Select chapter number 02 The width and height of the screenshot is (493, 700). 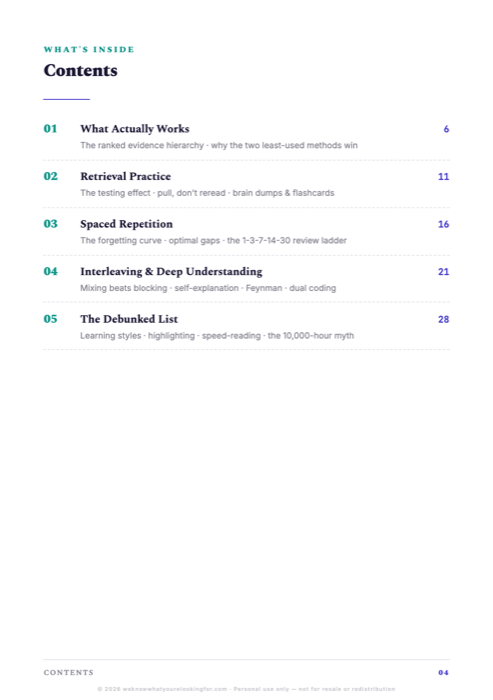(50, 176)
